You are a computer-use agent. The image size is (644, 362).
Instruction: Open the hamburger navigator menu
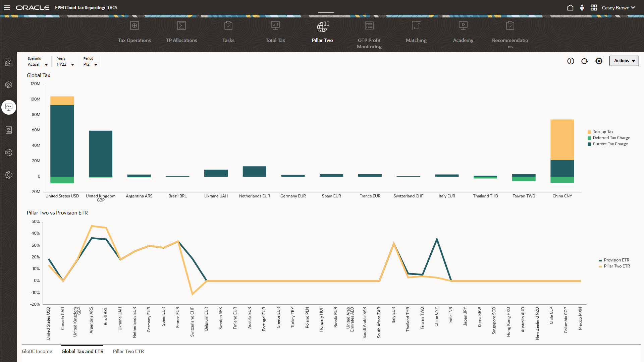pyautogui.click(x=7, y=8)
